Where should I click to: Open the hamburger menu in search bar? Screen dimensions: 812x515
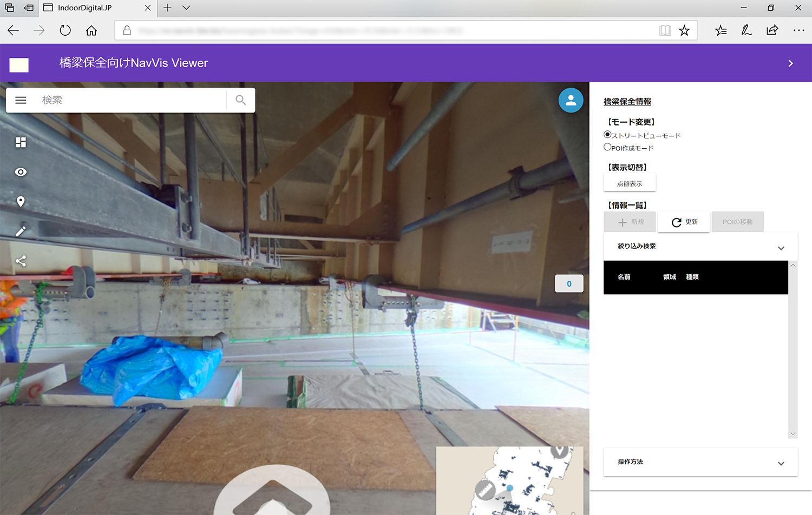click(21, 100)
